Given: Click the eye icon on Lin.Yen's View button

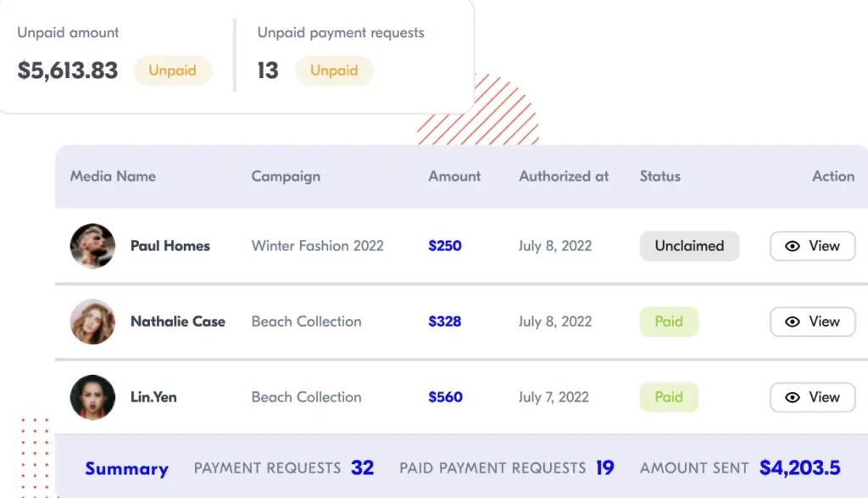Looking at the screenshot, I should tap(793, 397).
